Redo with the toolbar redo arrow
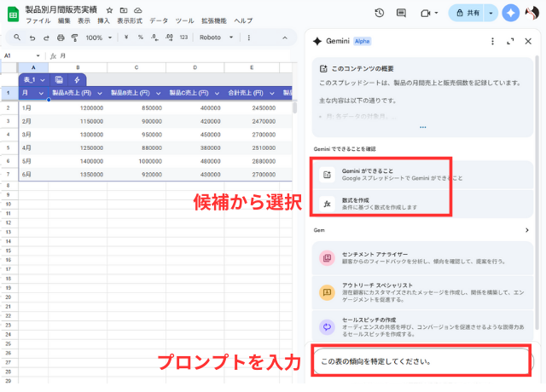The image size is (546, 392). pyautogui.click(x=46, y=37)
